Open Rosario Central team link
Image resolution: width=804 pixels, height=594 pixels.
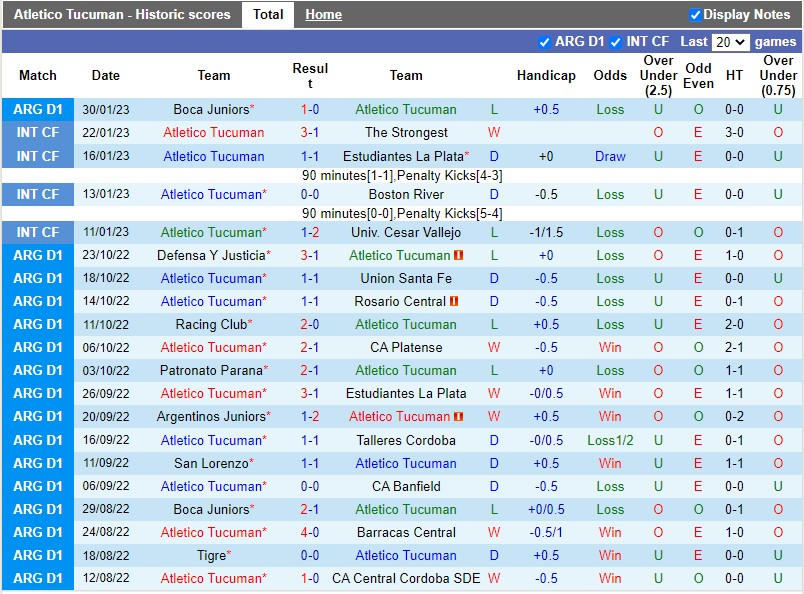point(400,301)
